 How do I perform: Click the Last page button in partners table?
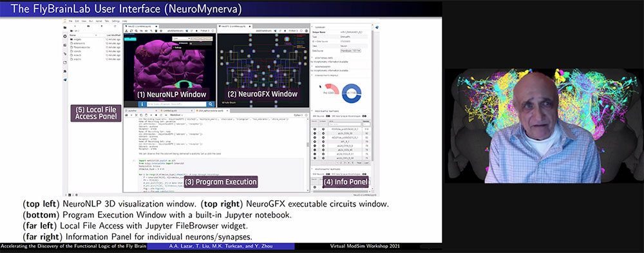[366, 163]
